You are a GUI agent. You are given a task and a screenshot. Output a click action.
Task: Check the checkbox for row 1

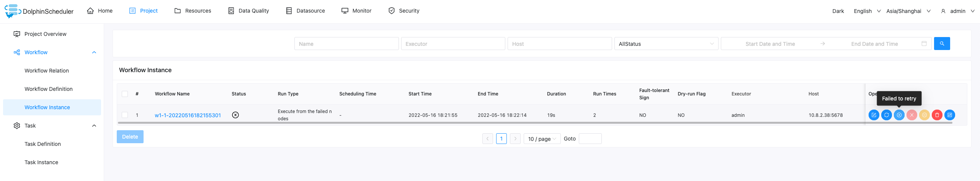tap(125, 115)
